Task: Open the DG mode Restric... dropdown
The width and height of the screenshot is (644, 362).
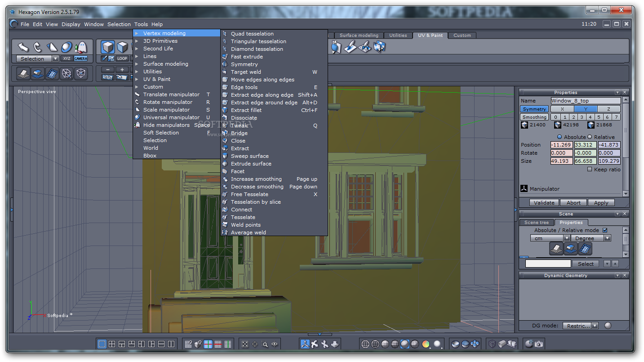Action: (x=595, y=326)
